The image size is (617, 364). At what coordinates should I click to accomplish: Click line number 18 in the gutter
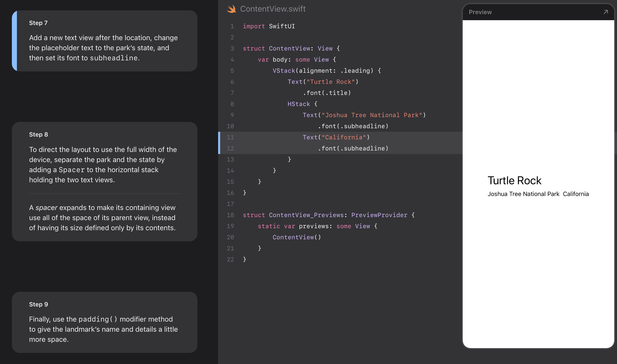point(230,215)
